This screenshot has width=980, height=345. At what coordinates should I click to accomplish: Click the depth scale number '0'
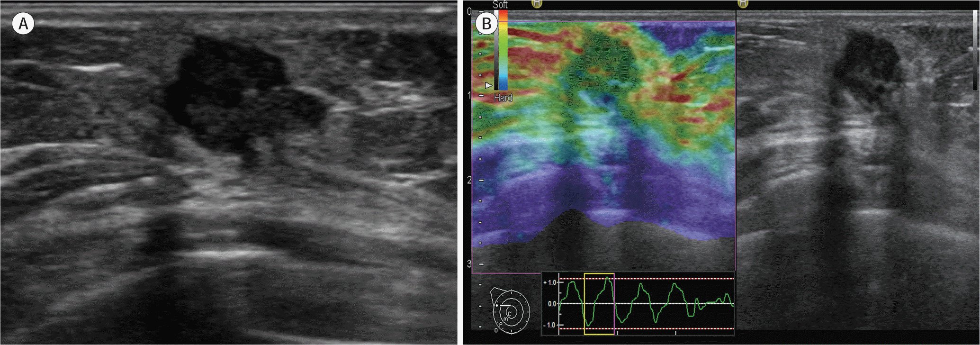tap(469, 11)
